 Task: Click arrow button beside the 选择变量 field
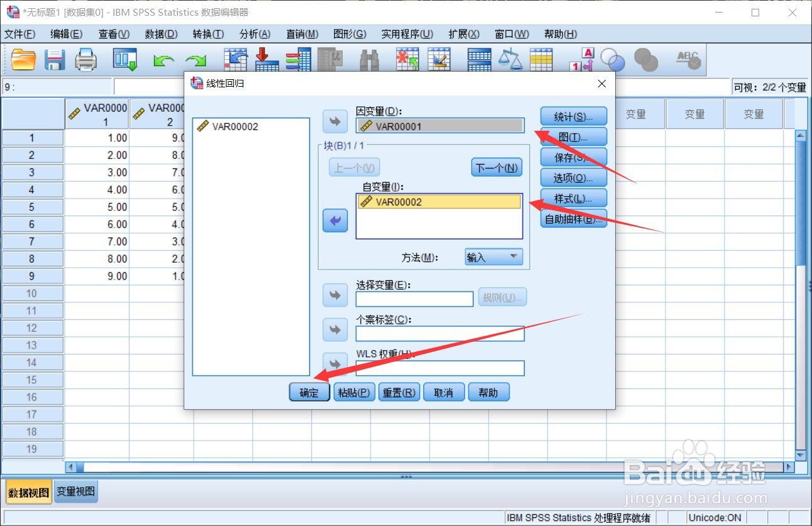pos(335,295)
